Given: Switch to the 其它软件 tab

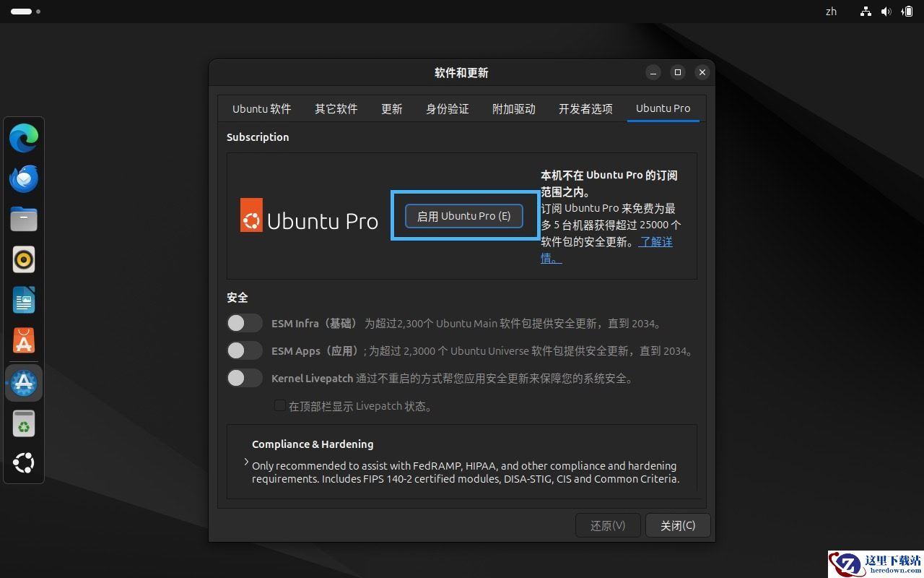Looking at the screenshot, I should [x=336, y=109].
